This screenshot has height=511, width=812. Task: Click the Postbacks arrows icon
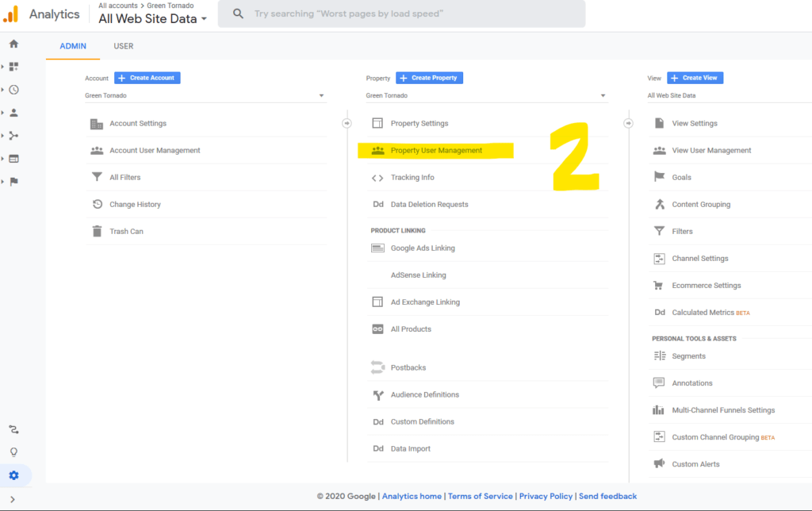(377, 367)
